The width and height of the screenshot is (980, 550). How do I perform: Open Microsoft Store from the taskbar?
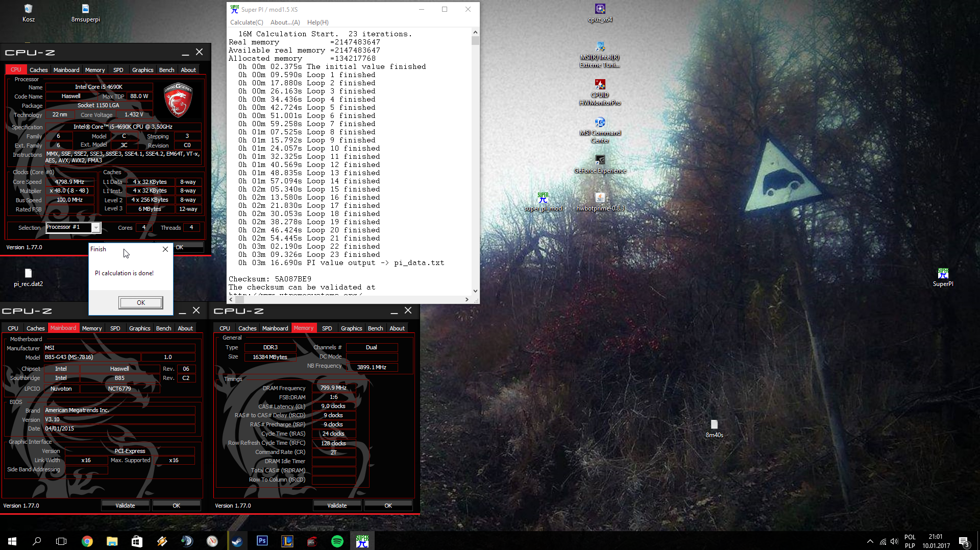137,541
